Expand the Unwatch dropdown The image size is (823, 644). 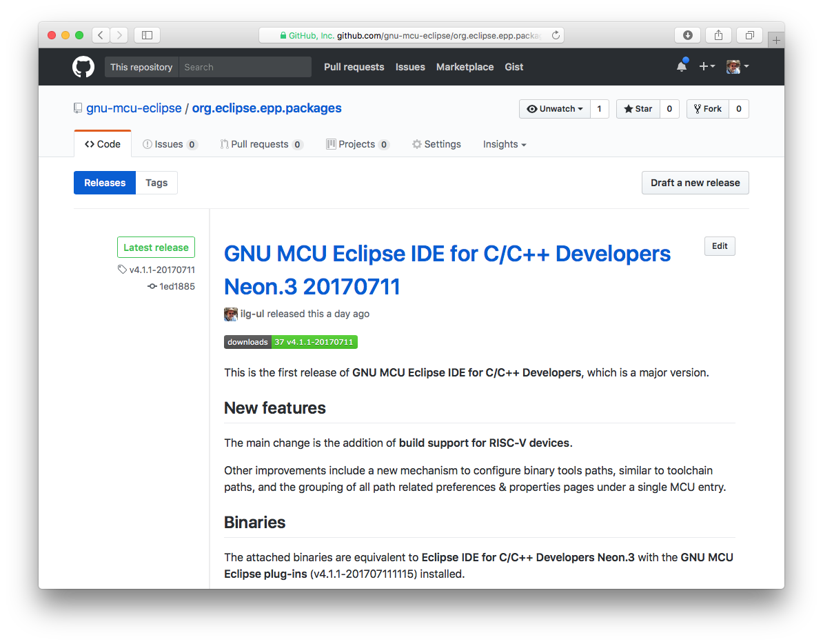click(x=555, y=109)
